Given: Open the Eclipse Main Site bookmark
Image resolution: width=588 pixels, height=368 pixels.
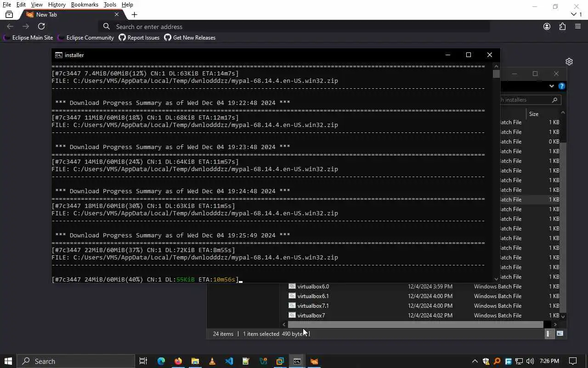Looking at the screenshot, I should (28, 38).
